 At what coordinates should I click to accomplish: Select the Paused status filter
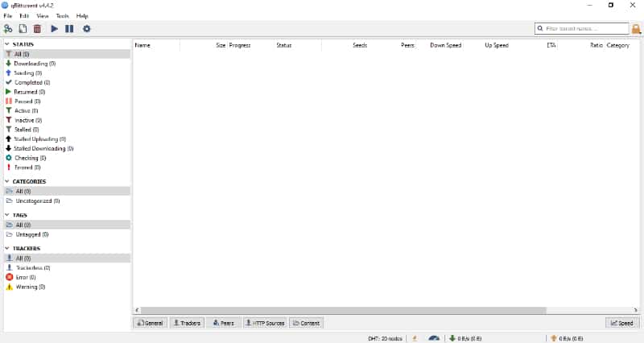68,101
